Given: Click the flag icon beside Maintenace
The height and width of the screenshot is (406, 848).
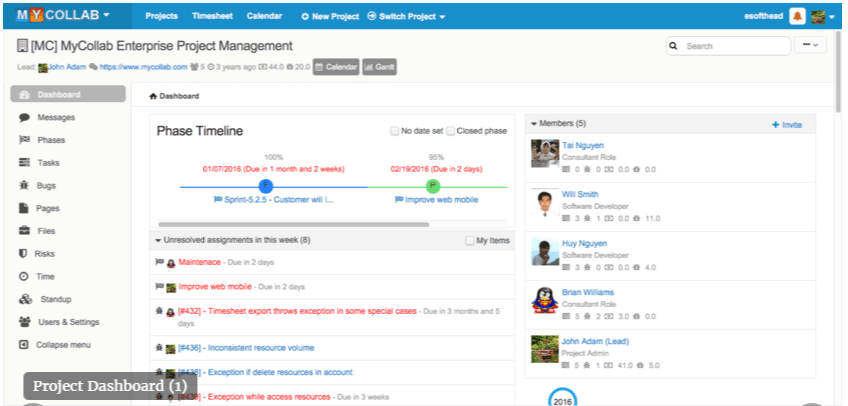Looking at the screenshot, I should (x=160, y=262).
